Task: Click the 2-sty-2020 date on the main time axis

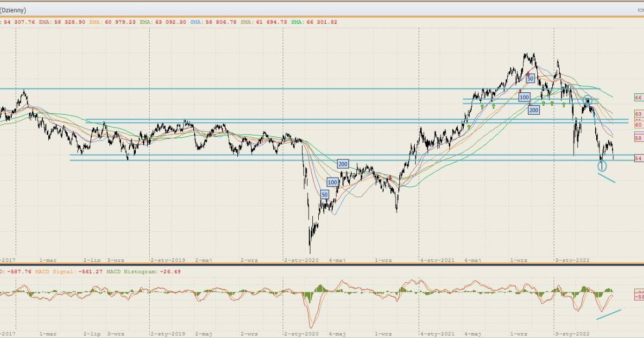Action: [301, 260]
